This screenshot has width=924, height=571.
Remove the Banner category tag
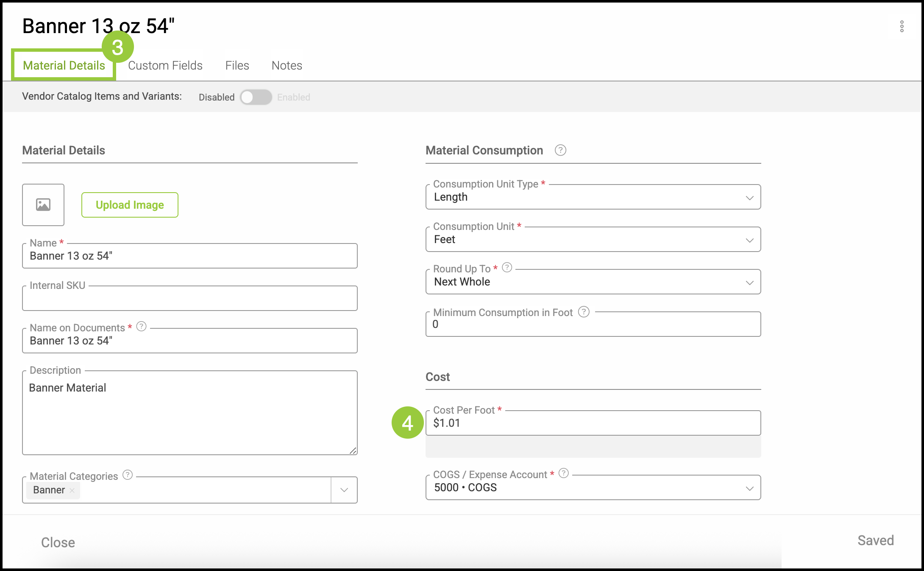coord(72,490)
